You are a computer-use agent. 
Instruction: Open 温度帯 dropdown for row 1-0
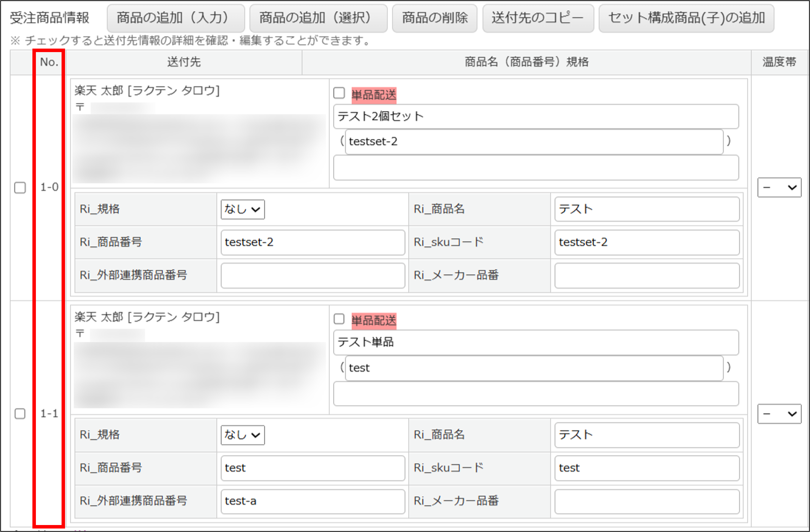tap(779, 187)
